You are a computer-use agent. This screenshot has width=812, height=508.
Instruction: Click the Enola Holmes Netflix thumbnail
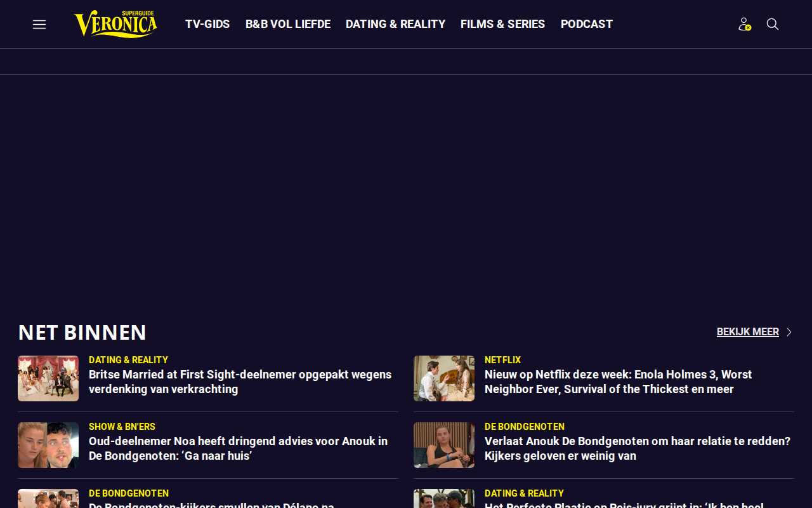(444, 378)
